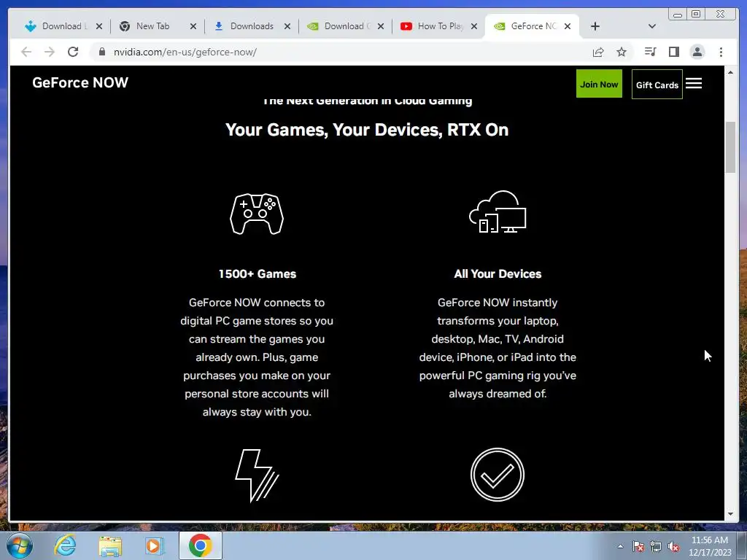Click the muted volume tray icon

[x=673, y=547]
